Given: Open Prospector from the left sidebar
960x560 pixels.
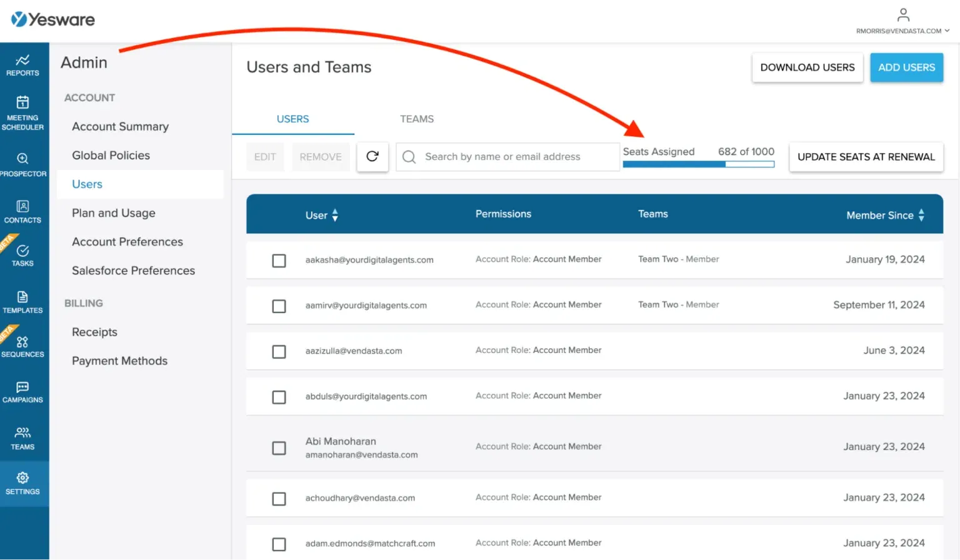Looking at the screenshot, I should point(23,162).
